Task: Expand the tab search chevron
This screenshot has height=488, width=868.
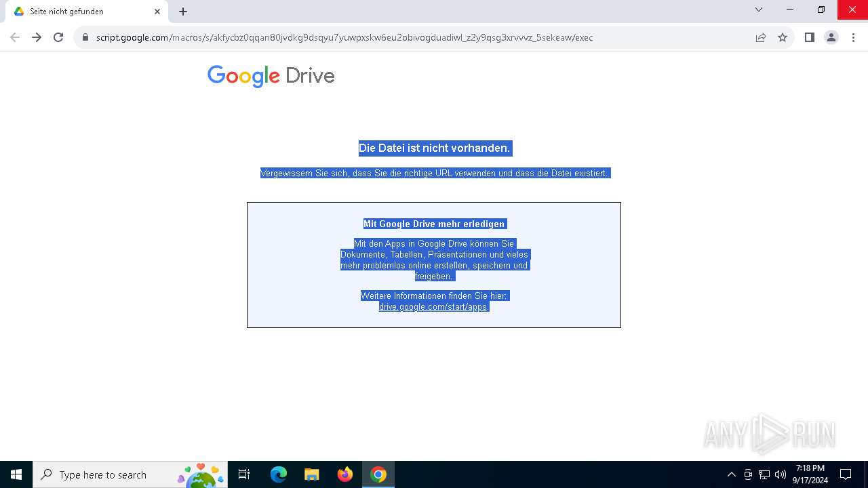Action: pyautogui.click(x=759, y=9)
